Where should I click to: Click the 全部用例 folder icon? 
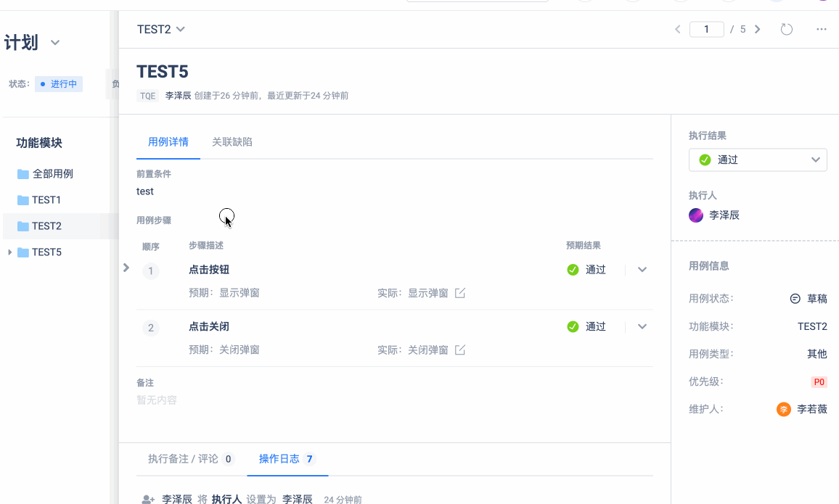(x=23, y=174)
